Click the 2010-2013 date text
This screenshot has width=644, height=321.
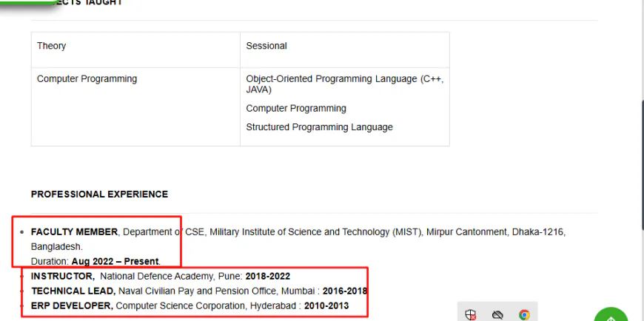click(x=326, y=305)
